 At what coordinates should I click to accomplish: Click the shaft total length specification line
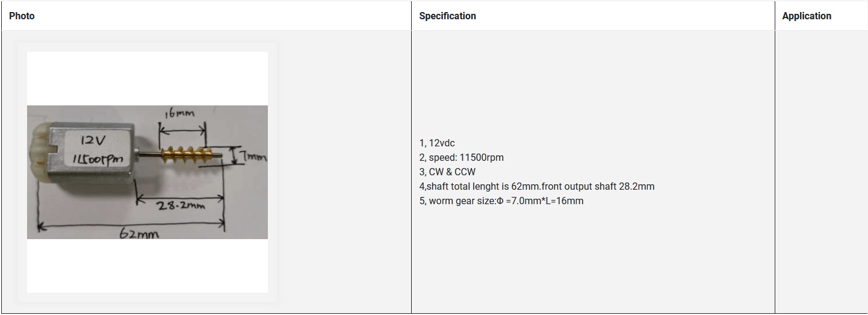click(x=536, y=187)
